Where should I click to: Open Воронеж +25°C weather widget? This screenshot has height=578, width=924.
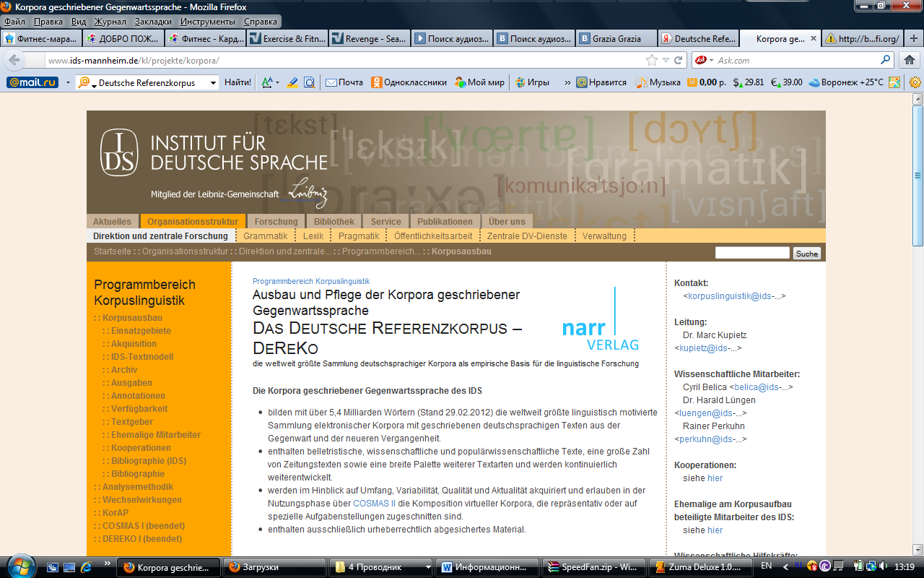(x=846, y=82)
